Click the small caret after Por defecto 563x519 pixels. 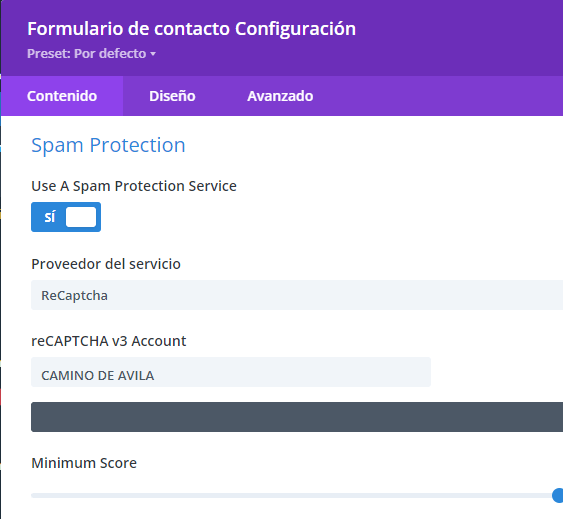point(153,54)
